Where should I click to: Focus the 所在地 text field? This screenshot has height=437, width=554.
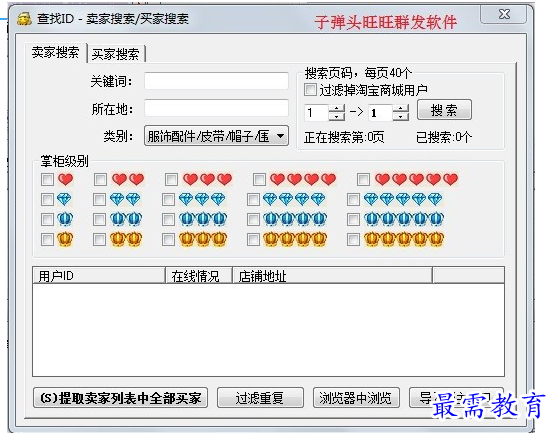point(216,108)
